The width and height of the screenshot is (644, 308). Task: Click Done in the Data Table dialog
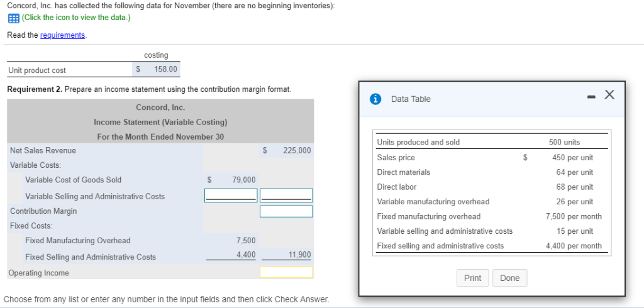[x=509, y=278]
